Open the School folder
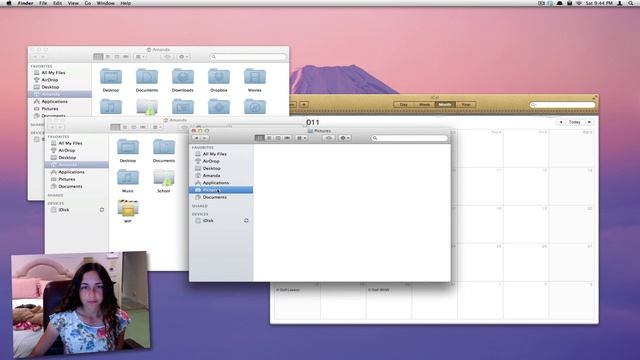Viewport: 640px width, 360px height. point(164,181)
